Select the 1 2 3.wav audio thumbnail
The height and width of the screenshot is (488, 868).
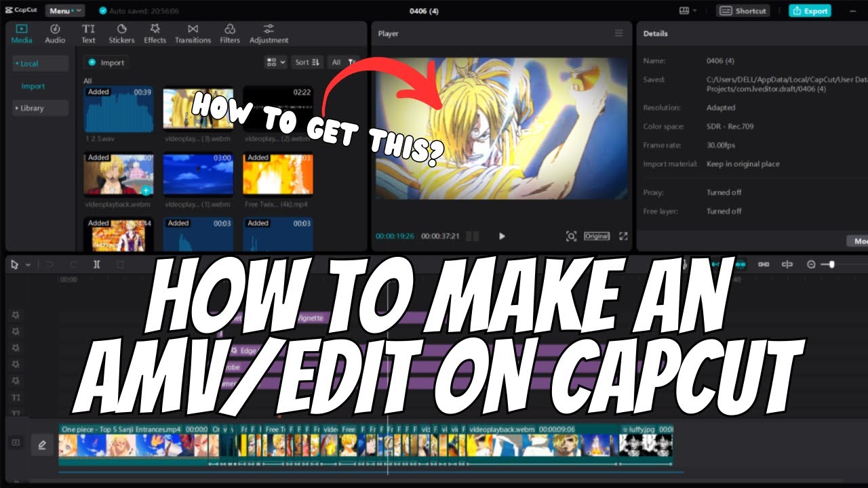(x=119, y=109)
